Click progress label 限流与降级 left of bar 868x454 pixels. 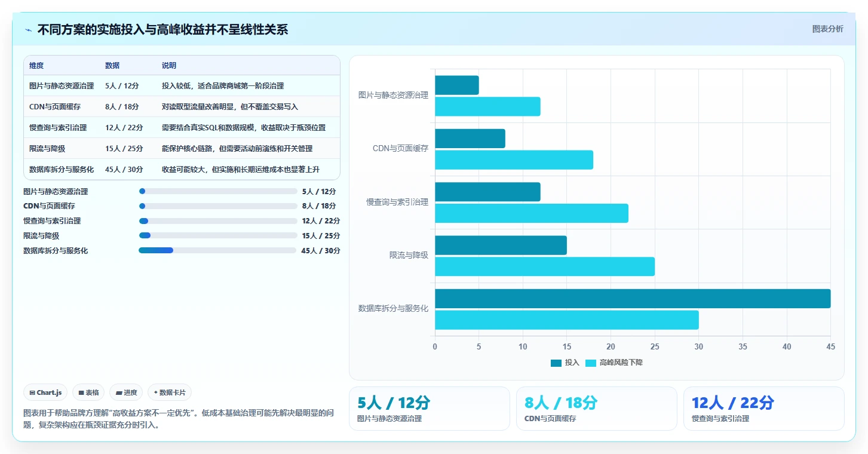pyautogui.click(x=41, y=236)
